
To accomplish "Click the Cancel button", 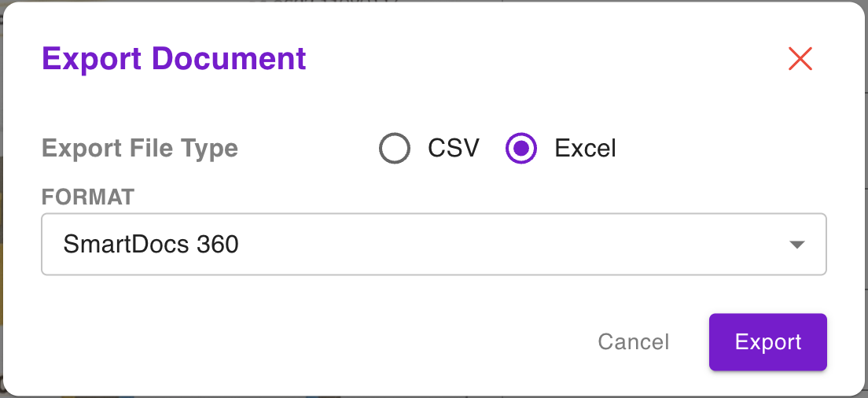I will (633, 342).
